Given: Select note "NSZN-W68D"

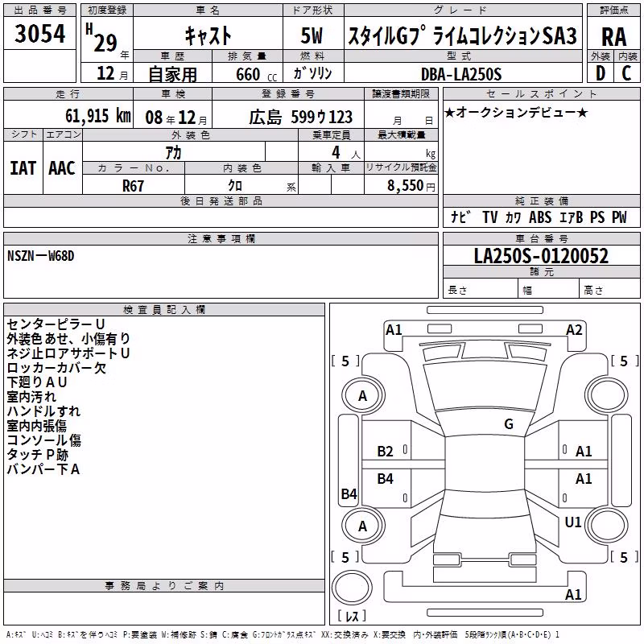Looking at the screenshot, I should point(41,256).
